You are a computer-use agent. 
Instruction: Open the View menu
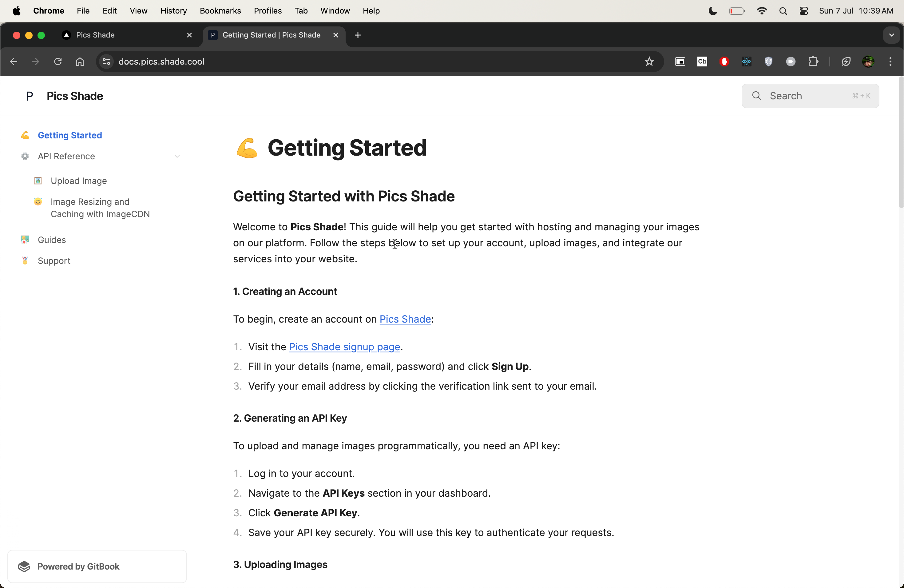[x=138, y=11]
